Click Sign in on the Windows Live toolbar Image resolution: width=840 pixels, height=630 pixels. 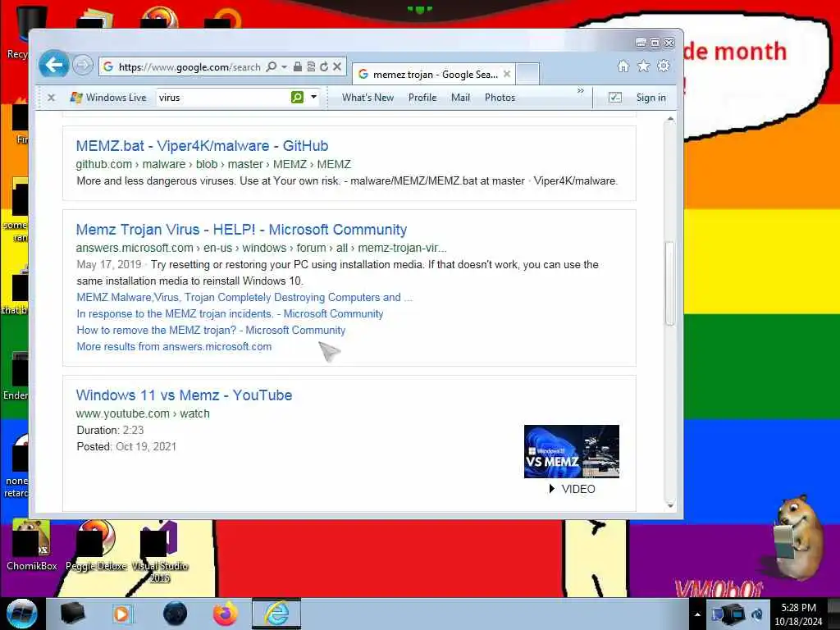tap(651, 98)
